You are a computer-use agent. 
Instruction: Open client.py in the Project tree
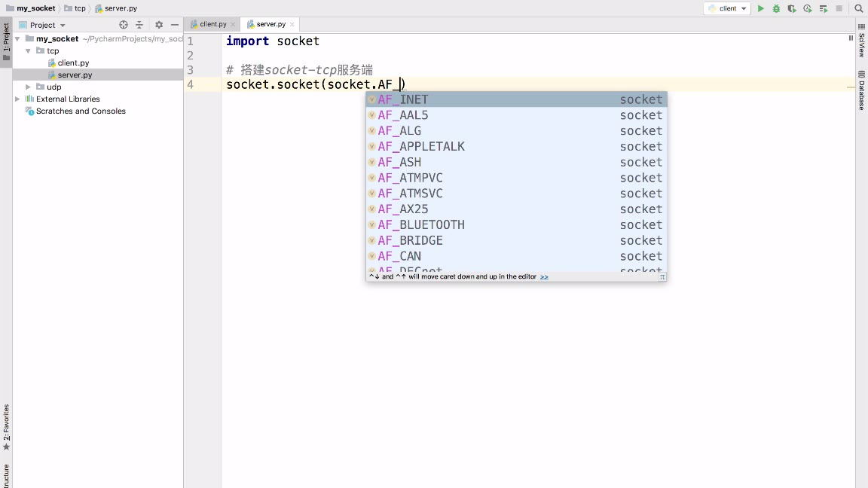[x=73, y=63]
